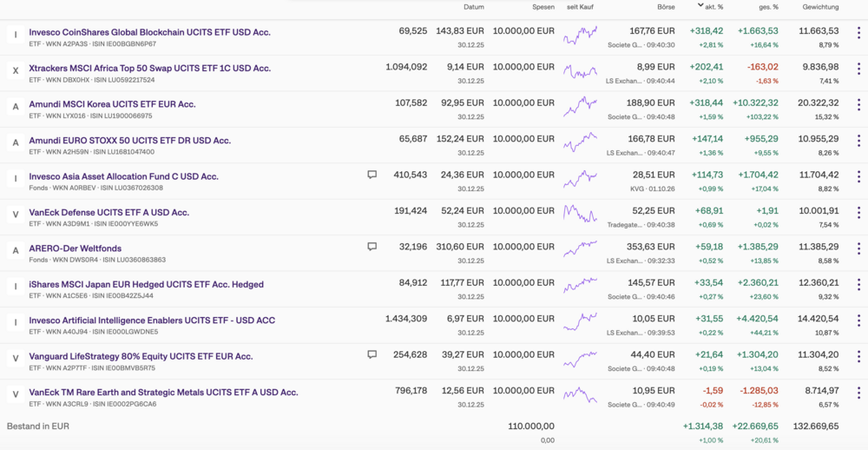Click the 'Bestand in EUR' footer label

tap(38, 427)
